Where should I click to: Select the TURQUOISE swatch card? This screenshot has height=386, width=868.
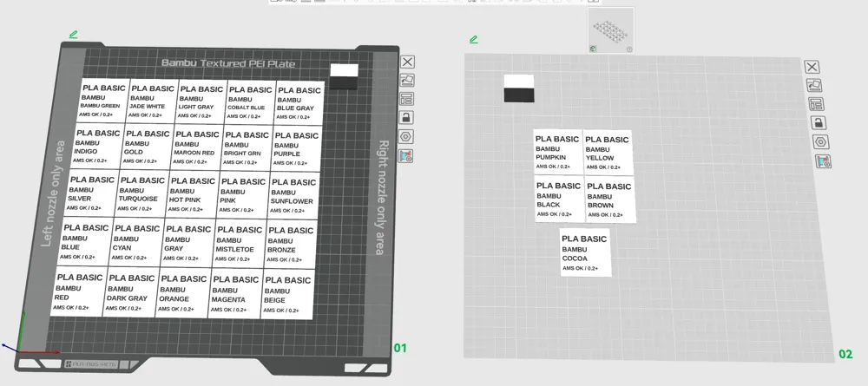[143, 193]
